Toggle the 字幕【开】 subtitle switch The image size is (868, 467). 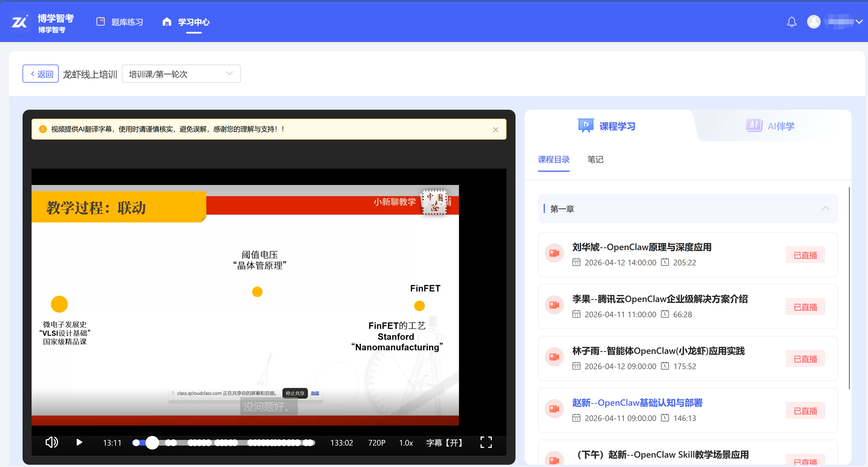pos(444,442)
